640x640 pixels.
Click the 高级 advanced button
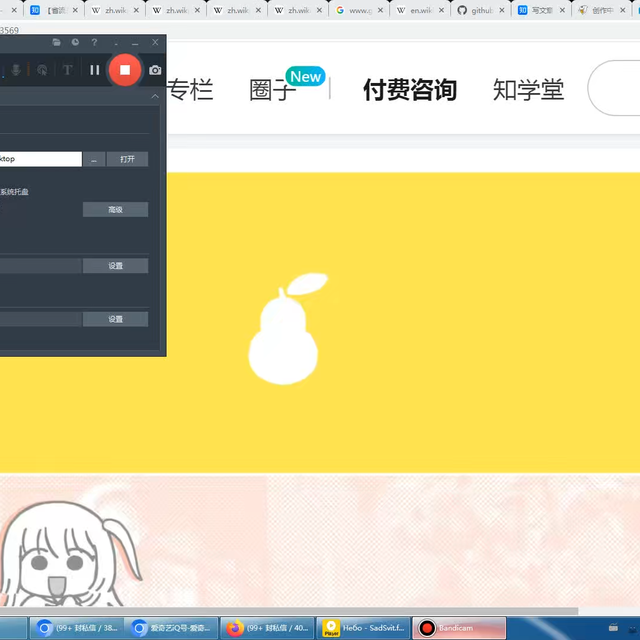pos(115,210)
